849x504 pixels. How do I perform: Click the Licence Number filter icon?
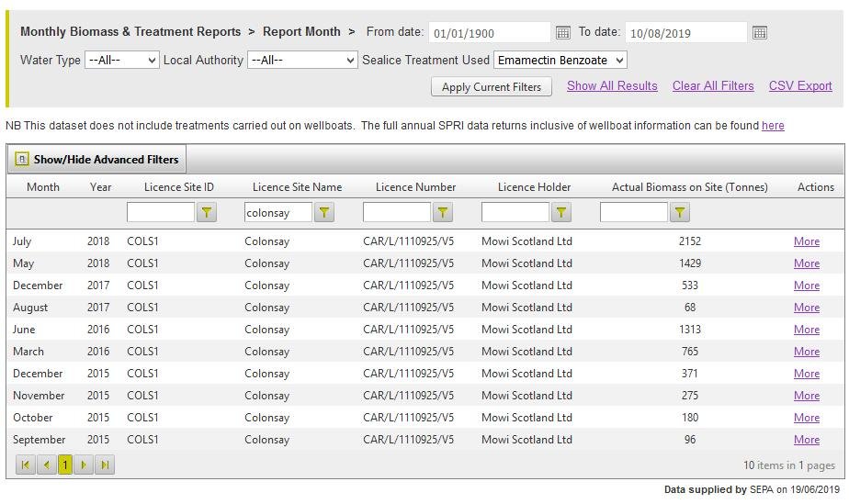click(x=443, y=213)
